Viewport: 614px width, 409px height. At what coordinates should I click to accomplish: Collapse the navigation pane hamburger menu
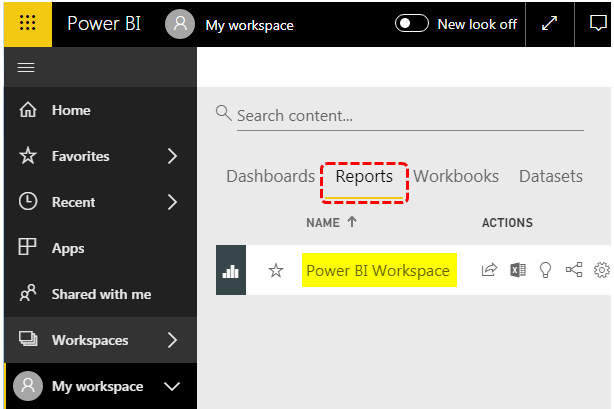[26, 68]
